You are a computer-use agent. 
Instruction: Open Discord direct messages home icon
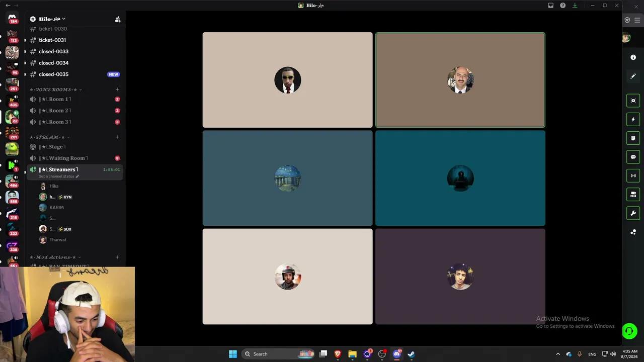(12, 19)
